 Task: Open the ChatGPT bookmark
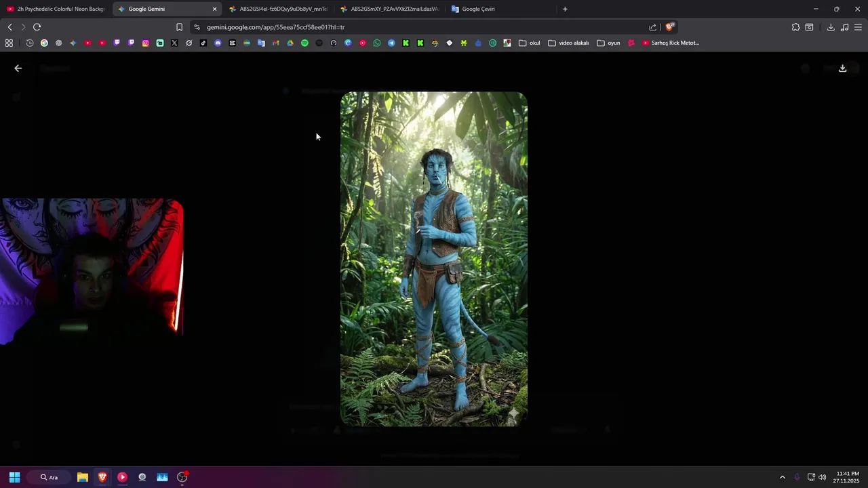(58, 43)
